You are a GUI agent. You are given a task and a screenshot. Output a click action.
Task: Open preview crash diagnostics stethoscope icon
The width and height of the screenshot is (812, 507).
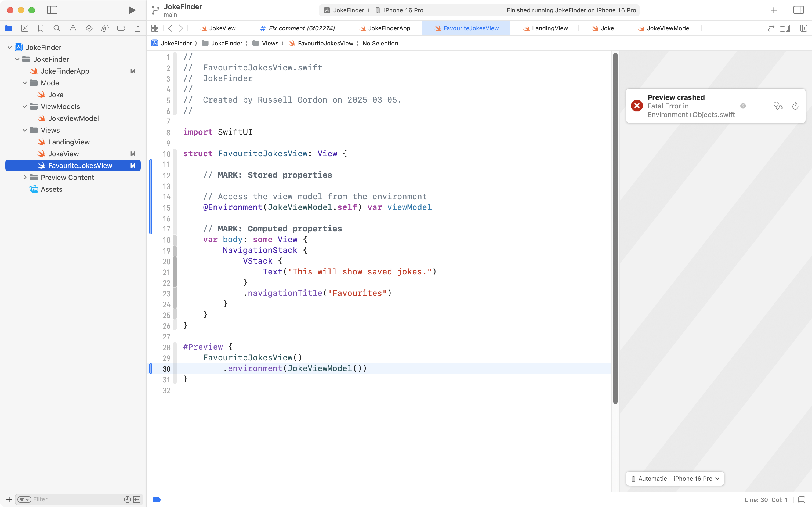[x=778, y=106]
